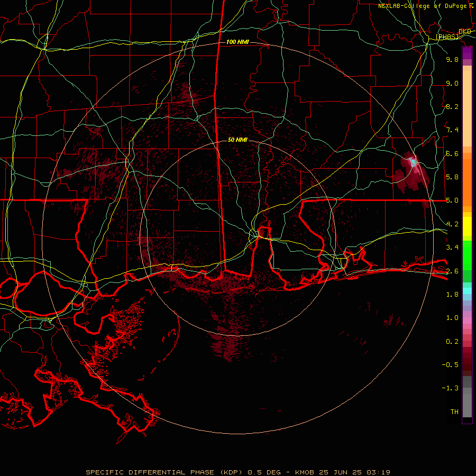Screen dimensions: 476x476
Task: Click the 1.0 scale value
Action: point(452,318)
